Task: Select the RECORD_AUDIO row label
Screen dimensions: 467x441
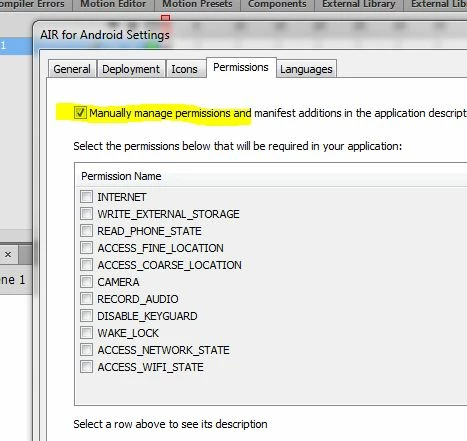Action: click(x=138, y=299)
